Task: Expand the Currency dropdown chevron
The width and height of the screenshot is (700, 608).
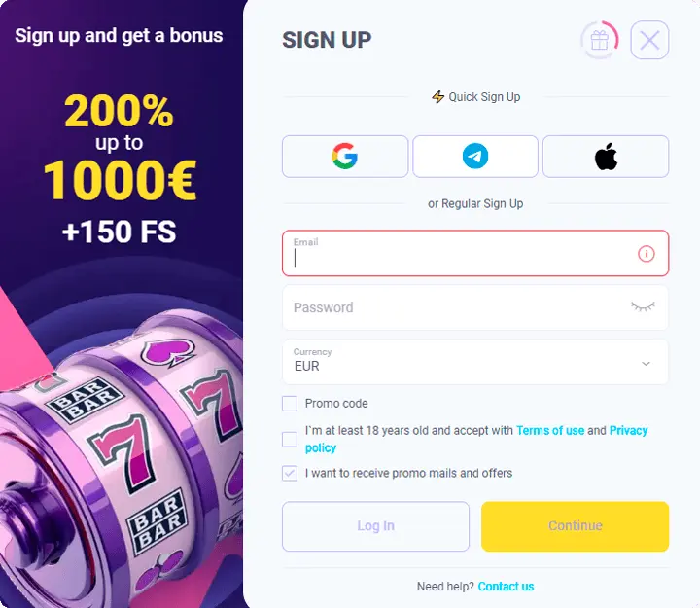Action: pos(646,364)
